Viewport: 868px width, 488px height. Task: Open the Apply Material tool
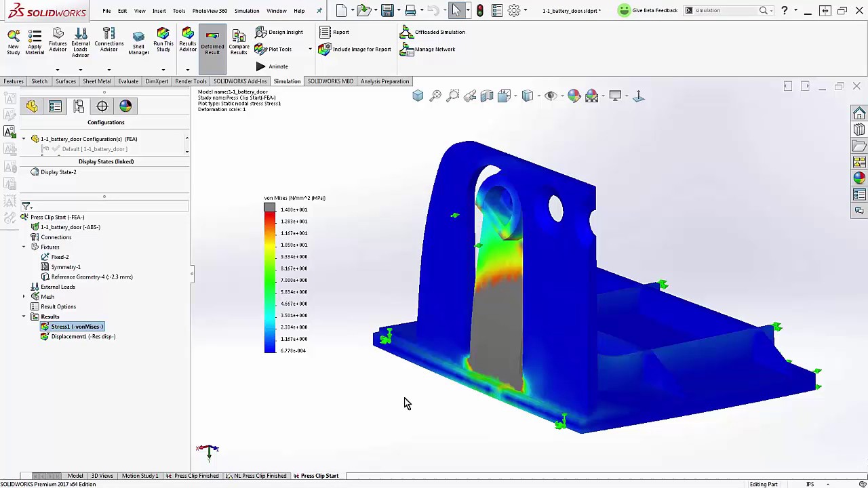(35, 42)
